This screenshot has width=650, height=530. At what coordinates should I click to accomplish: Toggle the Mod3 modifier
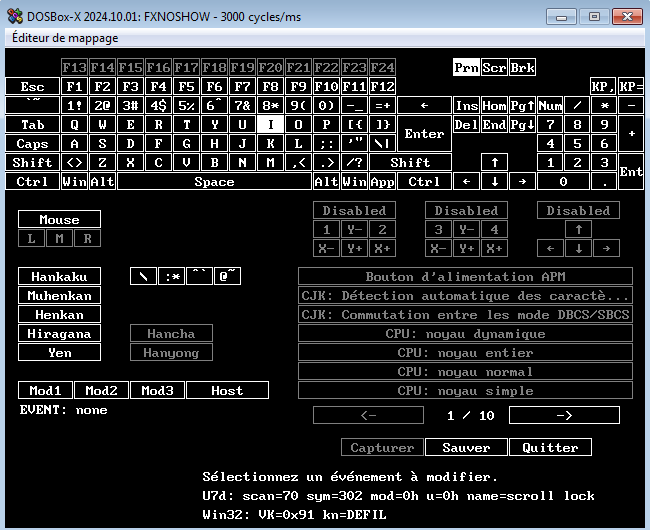158,390
